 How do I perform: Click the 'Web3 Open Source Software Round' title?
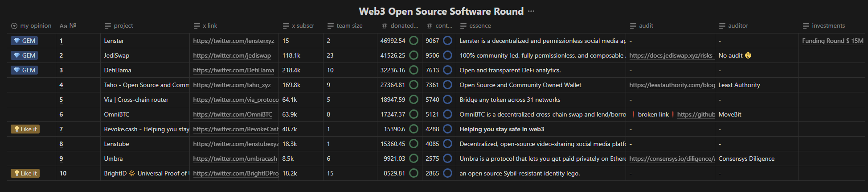tap(441, 11)
